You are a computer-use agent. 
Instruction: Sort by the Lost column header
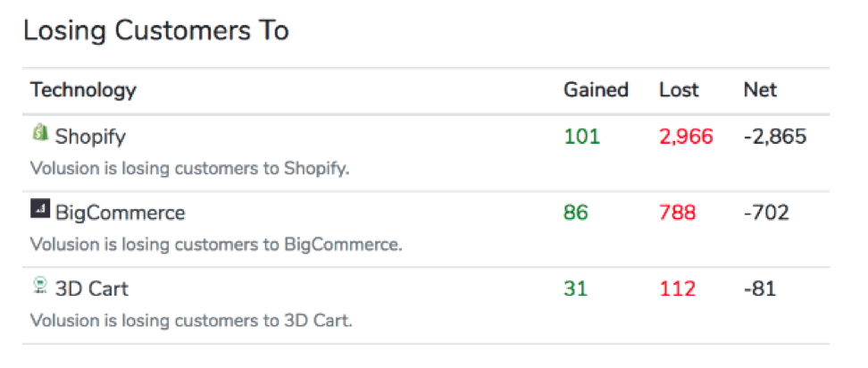(x=680, y=89)
